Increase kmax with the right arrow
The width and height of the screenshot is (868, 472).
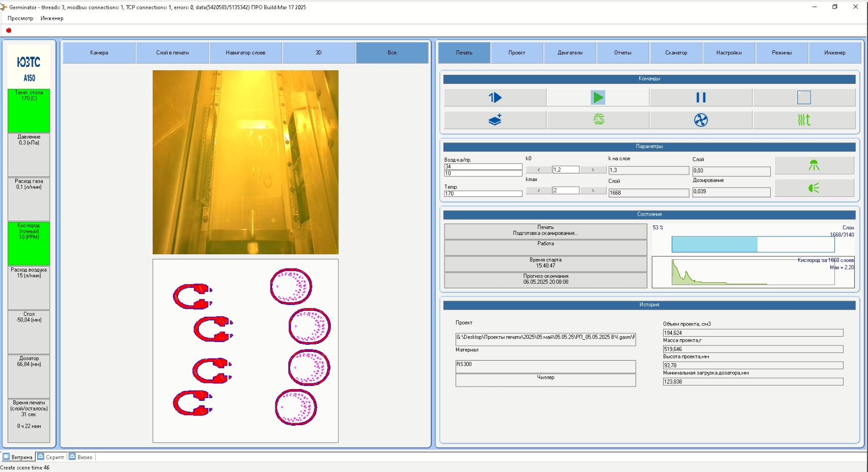point(593,191)
